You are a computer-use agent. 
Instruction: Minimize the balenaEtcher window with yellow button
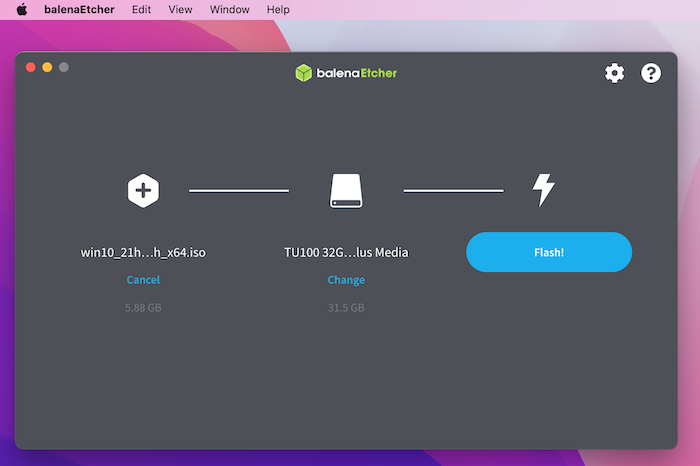point(47,67)
